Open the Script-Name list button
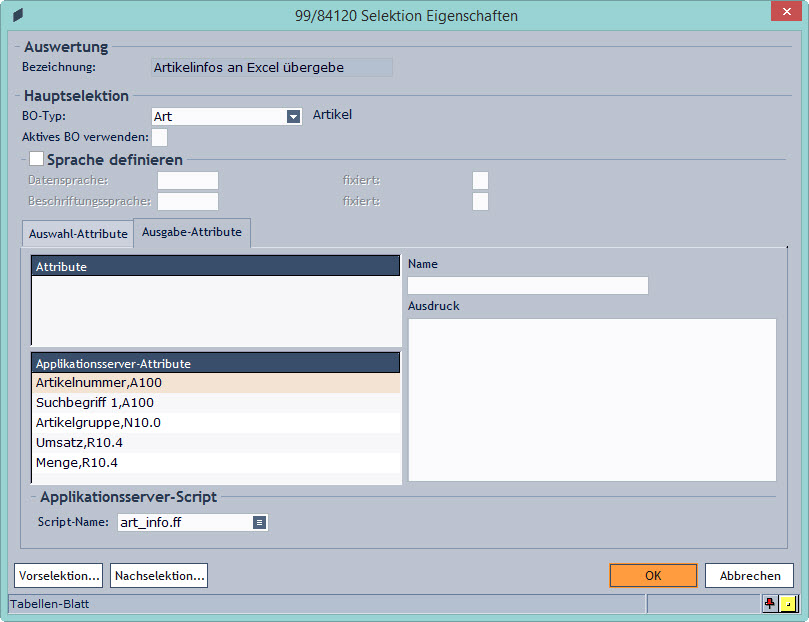 pos(260,522)
